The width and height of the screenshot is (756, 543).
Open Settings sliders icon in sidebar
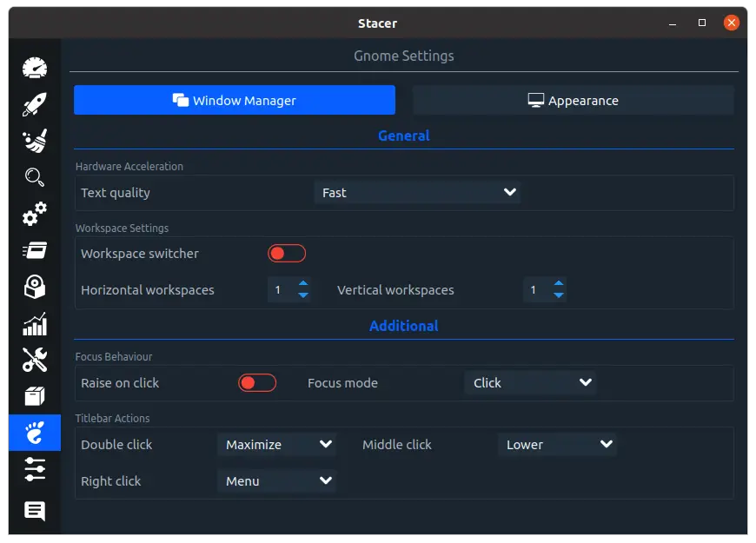click(35, 469)
